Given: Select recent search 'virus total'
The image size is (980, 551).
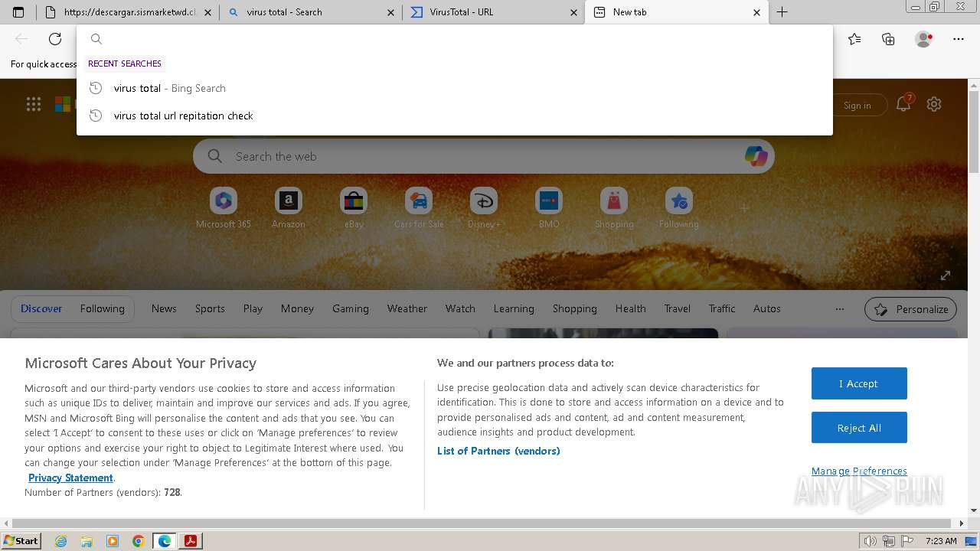Looking at the screenshot, I should click(x=455, y=88).
